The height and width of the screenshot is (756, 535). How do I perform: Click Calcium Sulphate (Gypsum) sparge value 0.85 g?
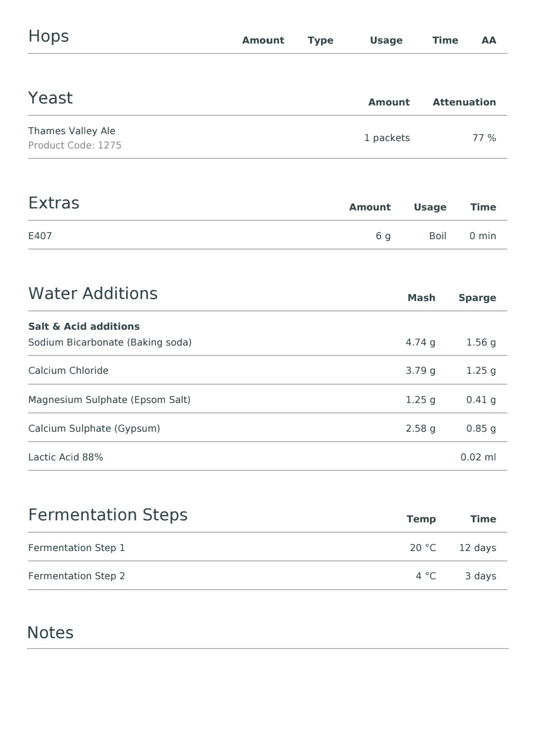(x=481, y=429)
